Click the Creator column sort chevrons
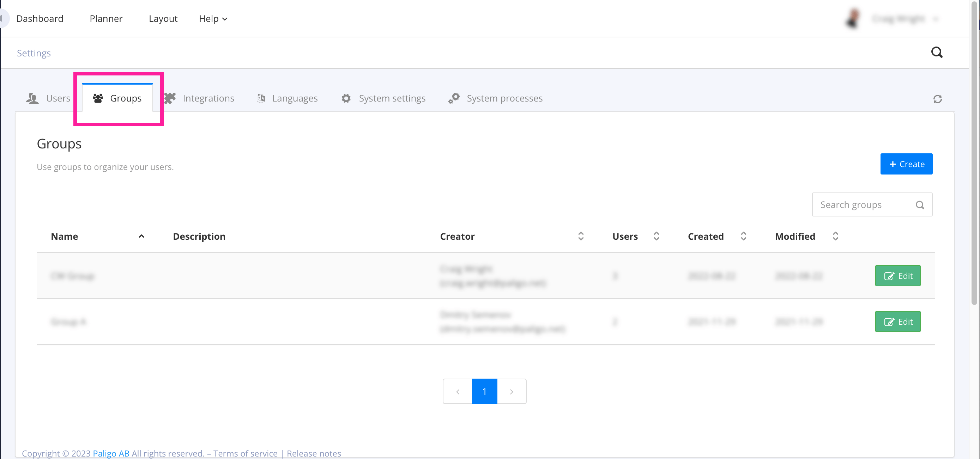The image size is (980, 459). click(581, 236)
